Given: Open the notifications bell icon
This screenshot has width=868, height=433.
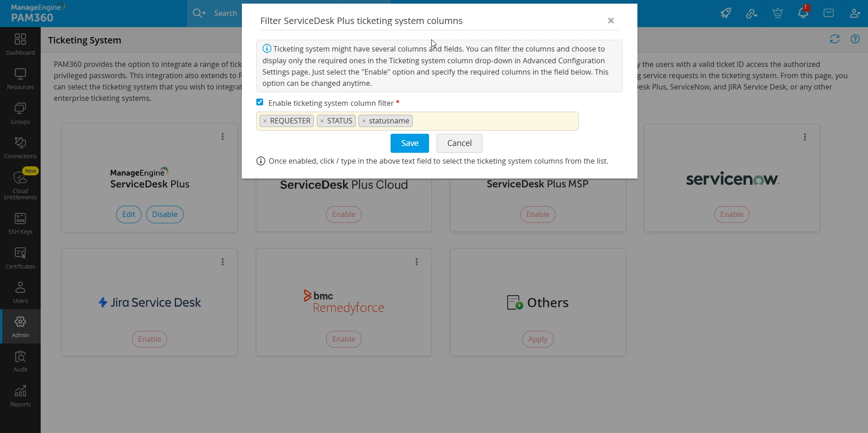Looking at the screenshot, I should [x=804, y=13].
